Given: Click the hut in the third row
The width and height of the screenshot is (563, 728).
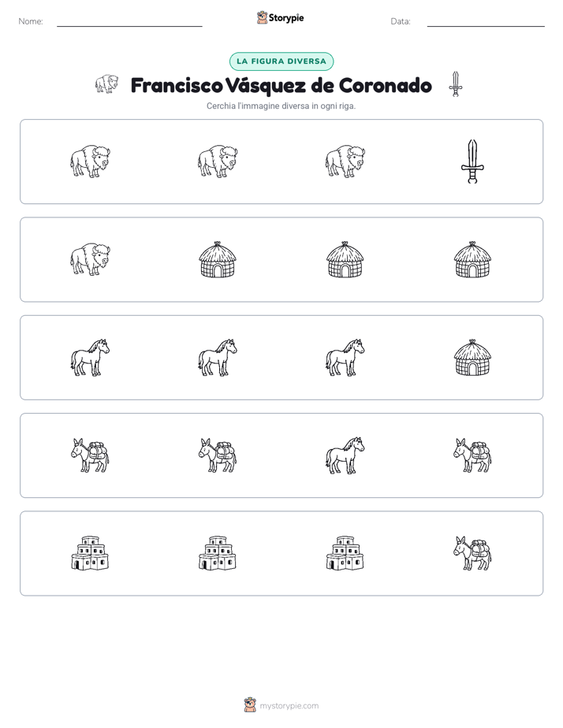Looking at the screenshot, I should 472,358.
